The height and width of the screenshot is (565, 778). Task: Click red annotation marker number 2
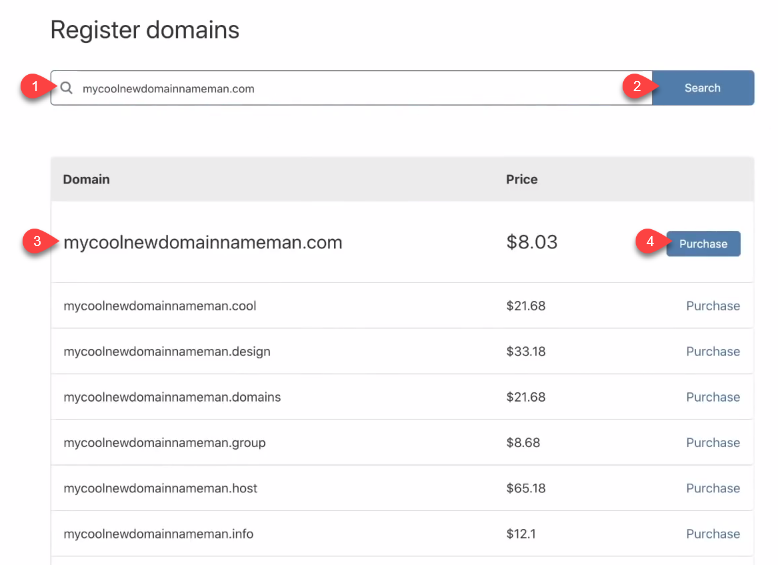[636, 87]
